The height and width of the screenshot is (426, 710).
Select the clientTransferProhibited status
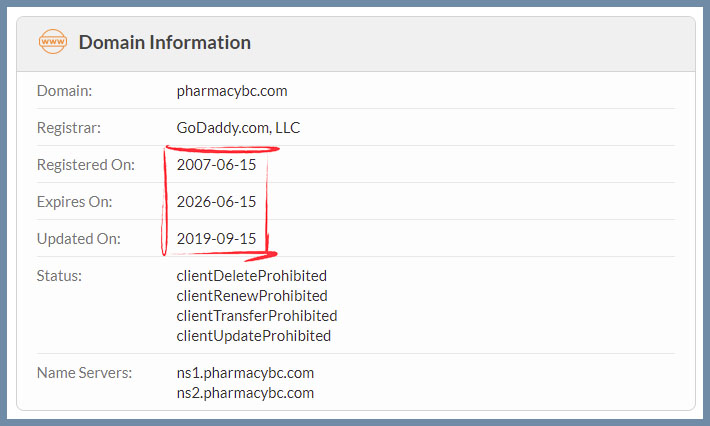pyautogui.click(x=257, y=316)
